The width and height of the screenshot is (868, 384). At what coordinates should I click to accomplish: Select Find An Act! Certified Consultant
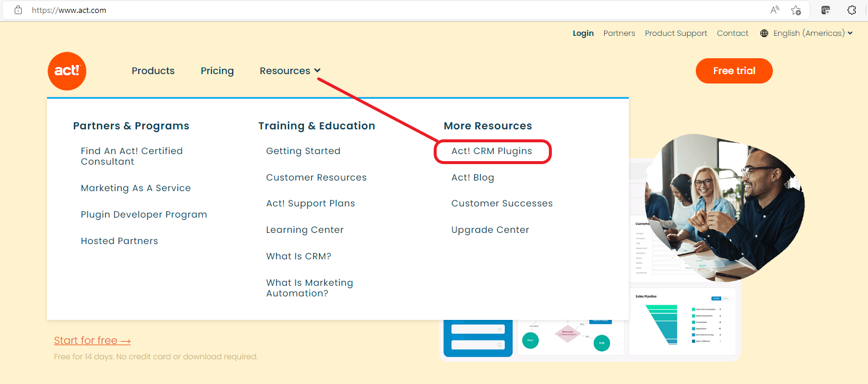tap(132, 156)
